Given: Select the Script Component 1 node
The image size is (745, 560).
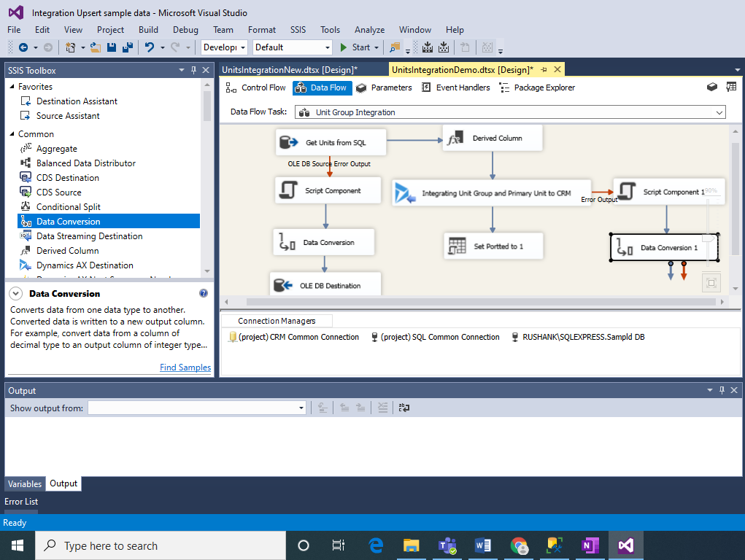Looking at the screenshot, I should (x=669, y=192).
